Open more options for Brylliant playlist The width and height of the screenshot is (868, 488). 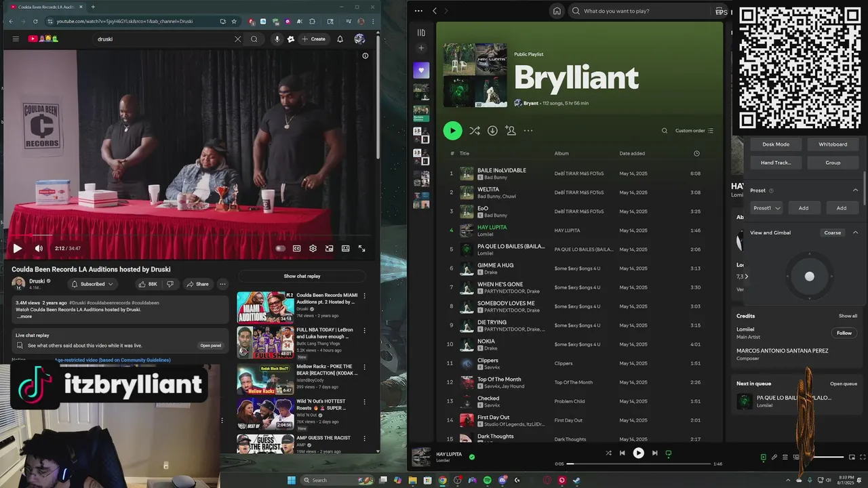(x=528, y=130)
